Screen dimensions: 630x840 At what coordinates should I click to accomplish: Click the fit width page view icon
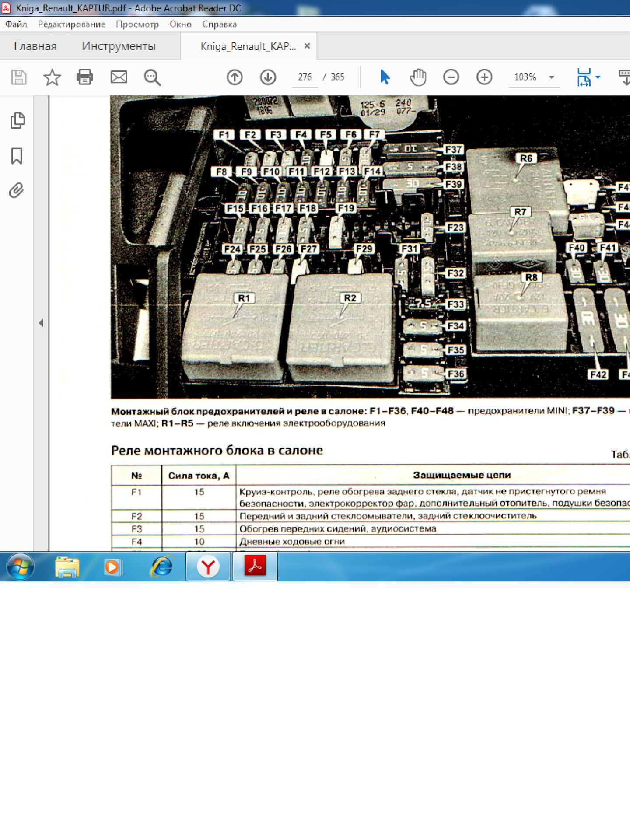click(584, 77)
